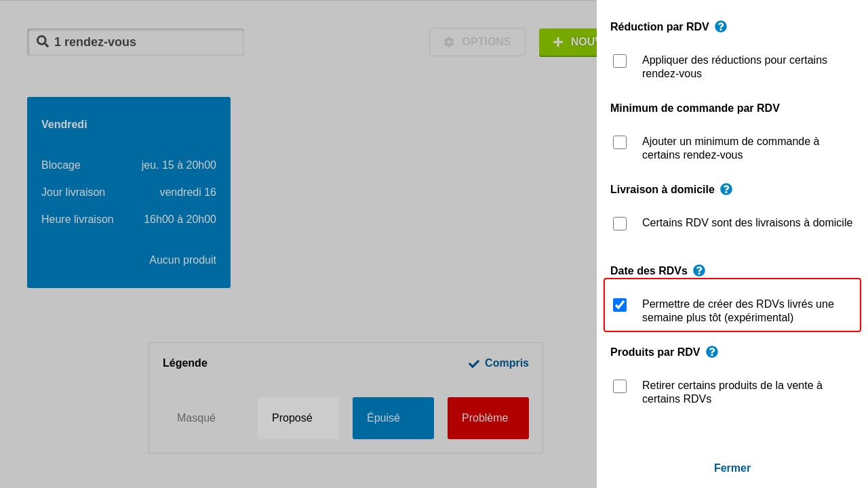Click Fermer to close the options panel
The width and height of the screenshot is (868, 488).
point(732,468)
